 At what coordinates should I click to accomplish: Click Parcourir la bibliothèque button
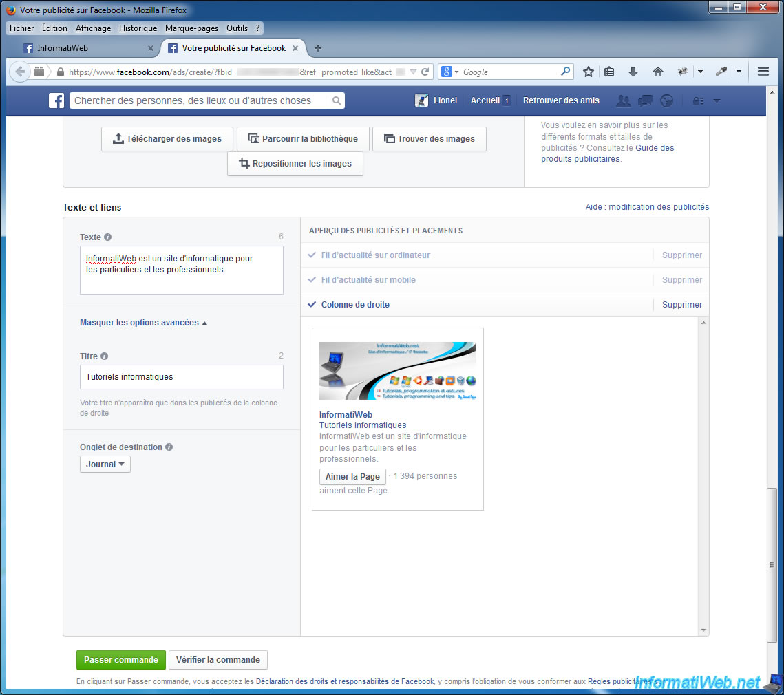(303, 138)
